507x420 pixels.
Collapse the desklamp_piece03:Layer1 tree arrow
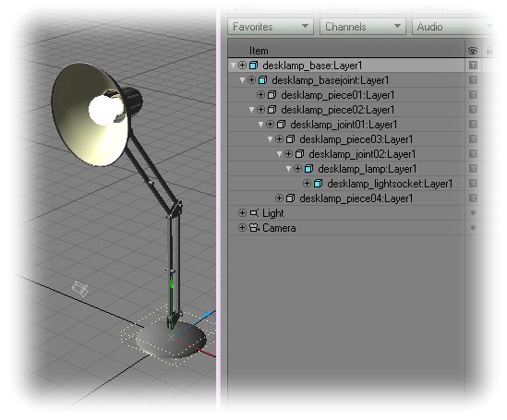point(270,139)
